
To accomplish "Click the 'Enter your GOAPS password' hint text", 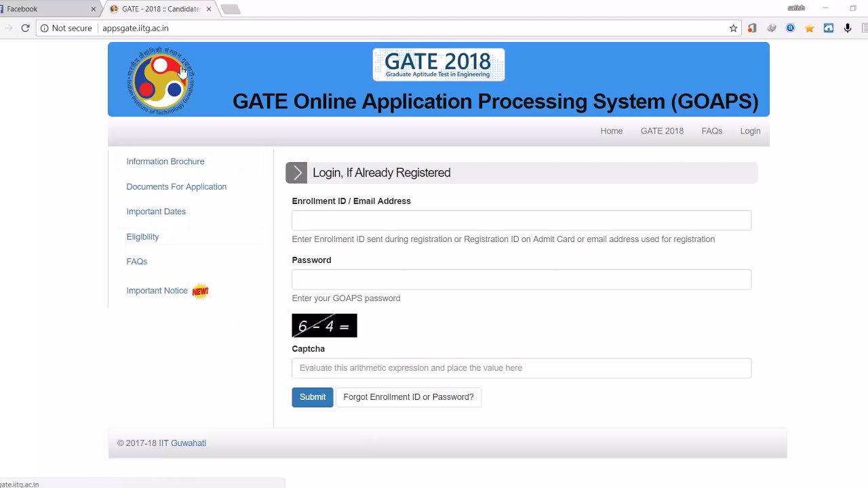I will click(346, 298).
